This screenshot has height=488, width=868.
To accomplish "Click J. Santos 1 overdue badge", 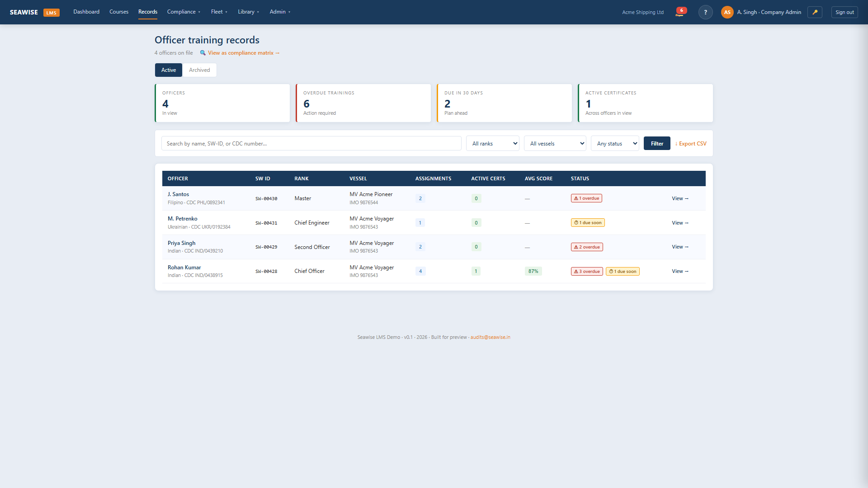I will pos(586,198).
